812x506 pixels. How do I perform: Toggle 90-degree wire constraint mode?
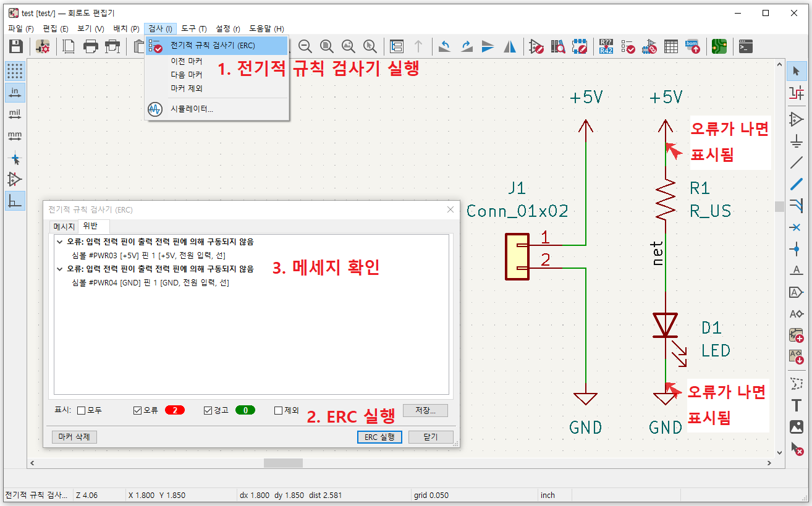[x=15, y=201]
